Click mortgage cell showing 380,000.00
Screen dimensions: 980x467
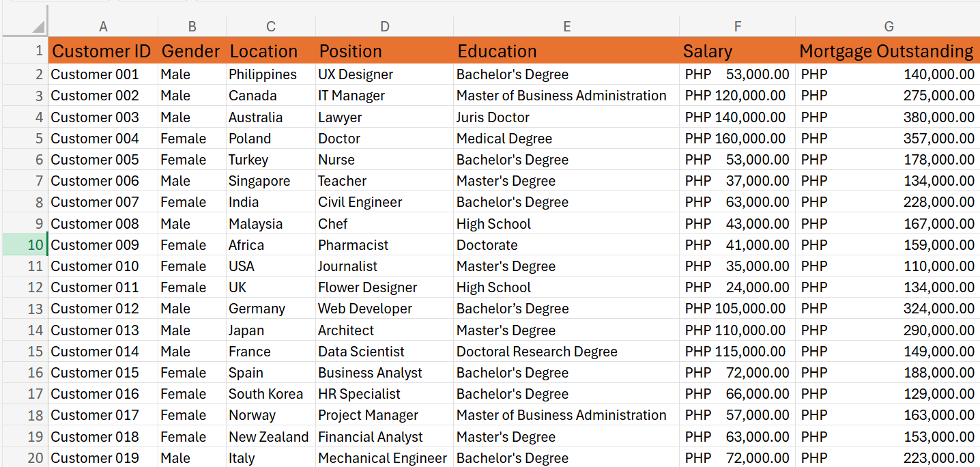[887, 117]
